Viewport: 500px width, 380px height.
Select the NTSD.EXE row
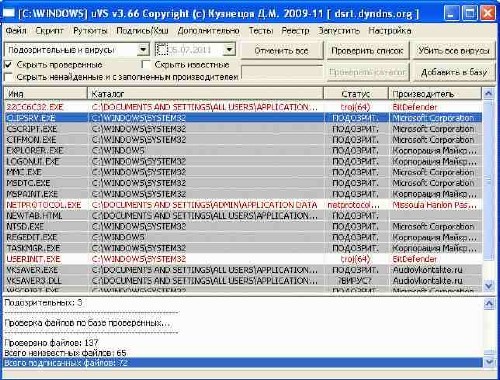[243, 227]
